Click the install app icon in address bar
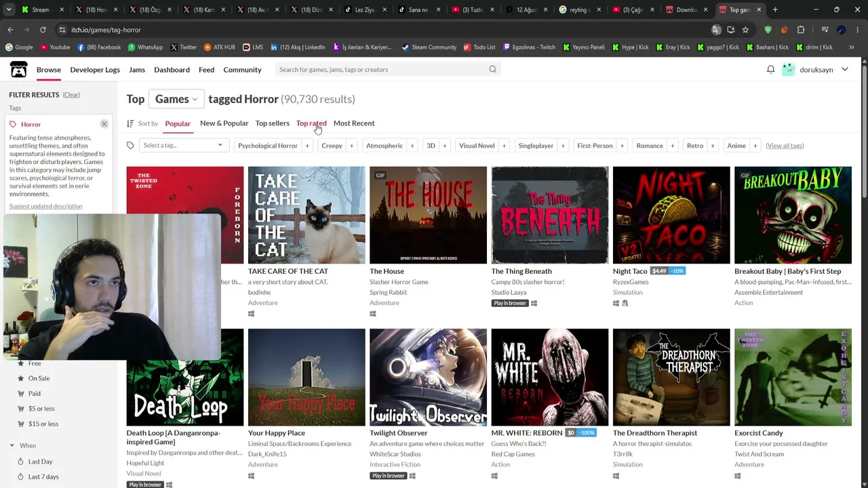 [x=731, y=30]
